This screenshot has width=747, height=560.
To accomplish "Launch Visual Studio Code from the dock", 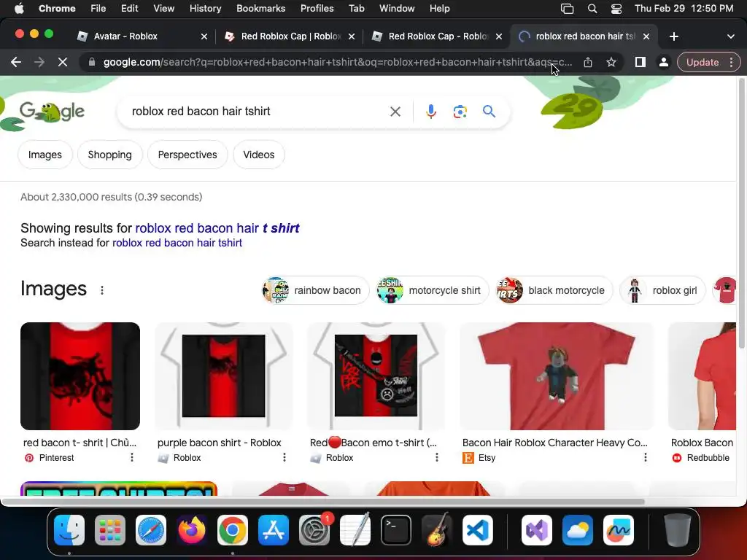I will point(477,530).
